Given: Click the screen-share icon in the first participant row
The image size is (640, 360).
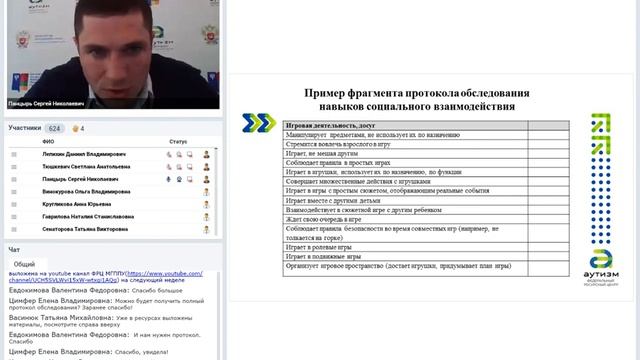Looking at the screenshot, I should tap(190, 154).
